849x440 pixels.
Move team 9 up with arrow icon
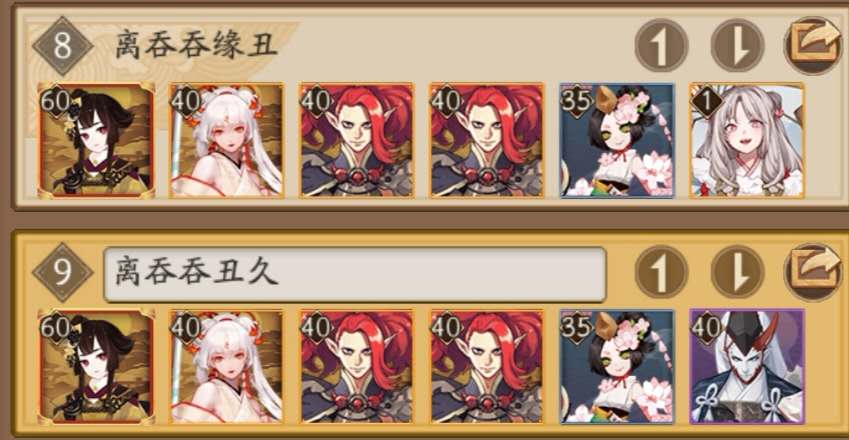click(x=661, y=272)
